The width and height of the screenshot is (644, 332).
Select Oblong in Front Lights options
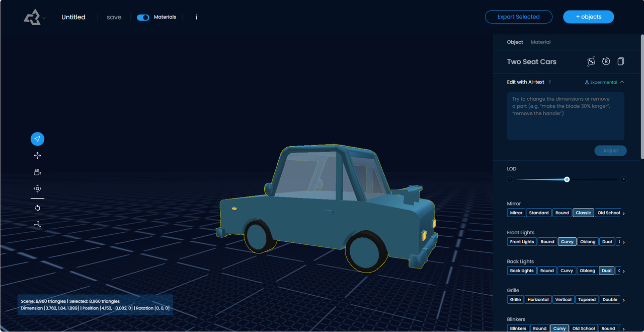588,242
